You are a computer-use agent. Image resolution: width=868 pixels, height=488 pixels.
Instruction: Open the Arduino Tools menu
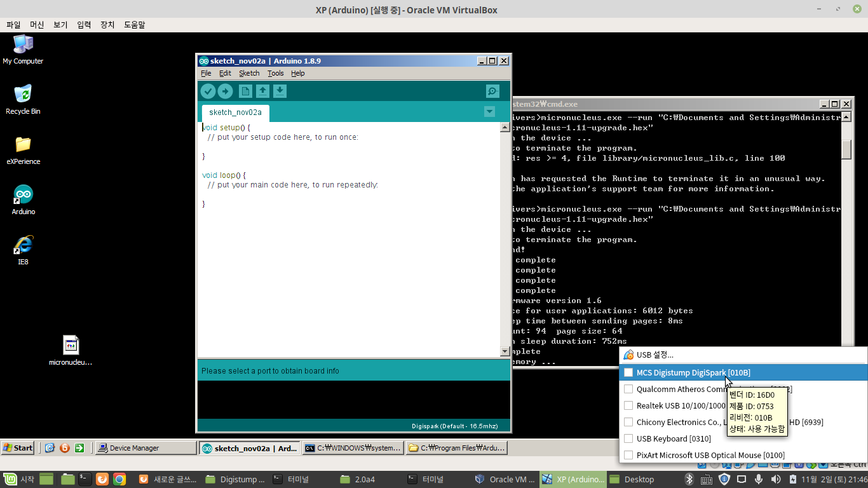(x=276, y=73)
